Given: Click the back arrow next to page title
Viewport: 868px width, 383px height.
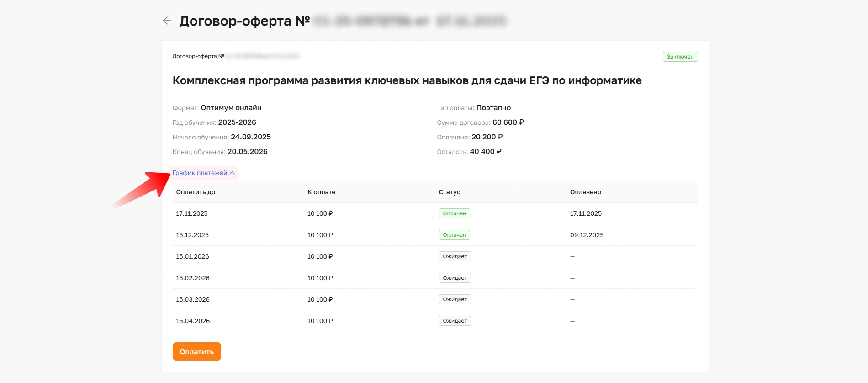Looking at the screenshot, I should coord(167,21).
